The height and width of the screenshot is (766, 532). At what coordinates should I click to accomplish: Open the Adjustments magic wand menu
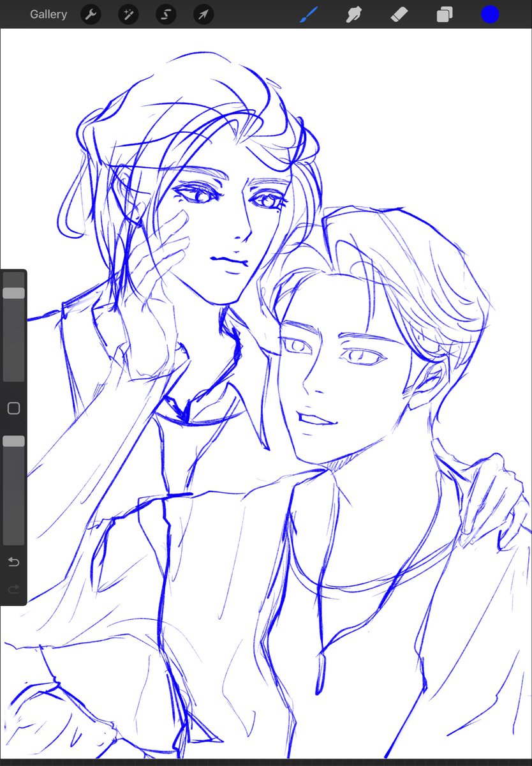coord(128,14)
